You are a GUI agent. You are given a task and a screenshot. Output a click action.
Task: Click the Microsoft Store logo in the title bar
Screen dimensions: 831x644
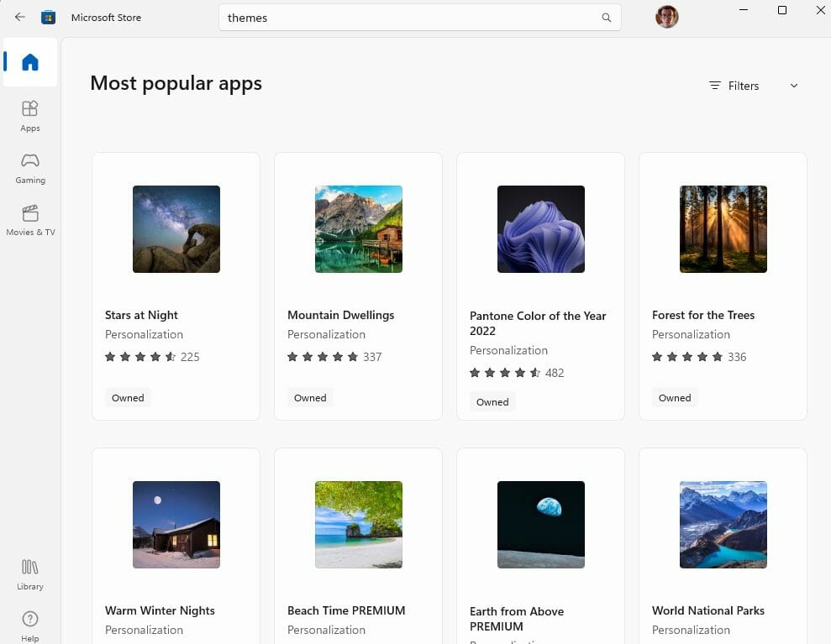click(48, 16)
